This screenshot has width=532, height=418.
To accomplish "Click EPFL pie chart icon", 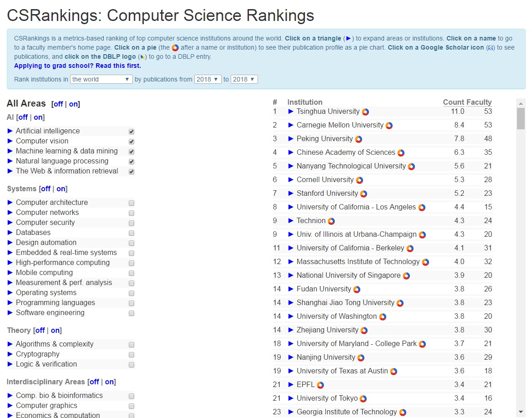I will coord(320,385).
